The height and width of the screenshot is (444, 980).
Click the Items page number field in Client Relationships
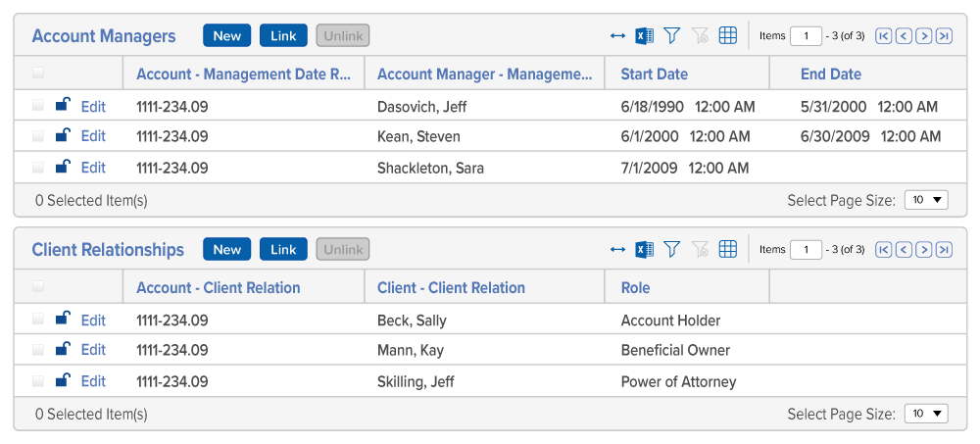(806, 250)
